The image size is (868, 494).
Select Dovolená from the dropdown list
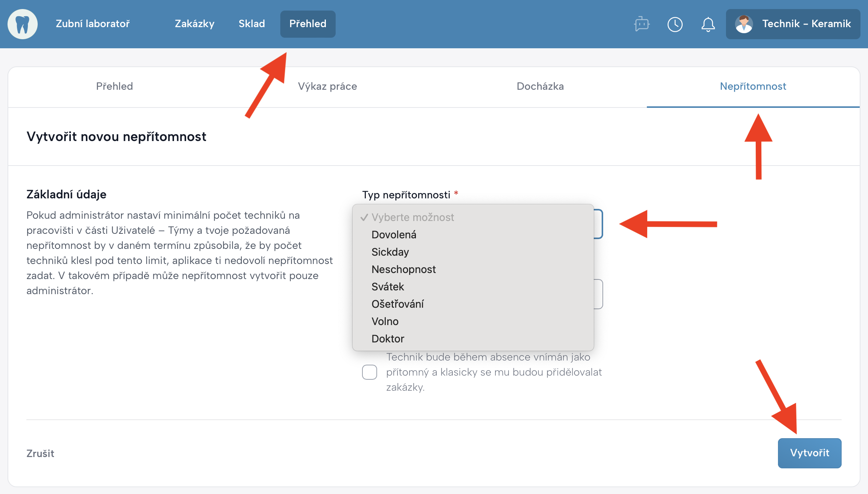click(x=394, y=235)
